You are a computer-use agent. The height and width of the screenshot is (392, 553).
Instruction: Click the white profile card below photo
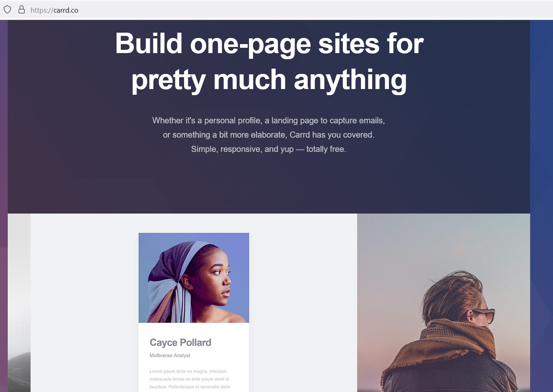pyautogui.click(x=194, y=357)
